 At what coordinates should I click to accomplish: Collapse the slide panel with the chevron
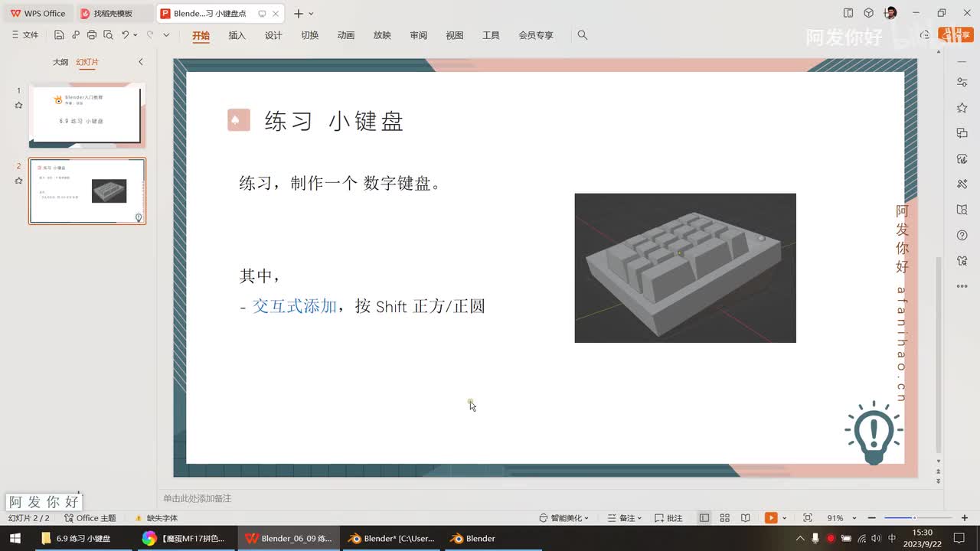click(140, 62)
